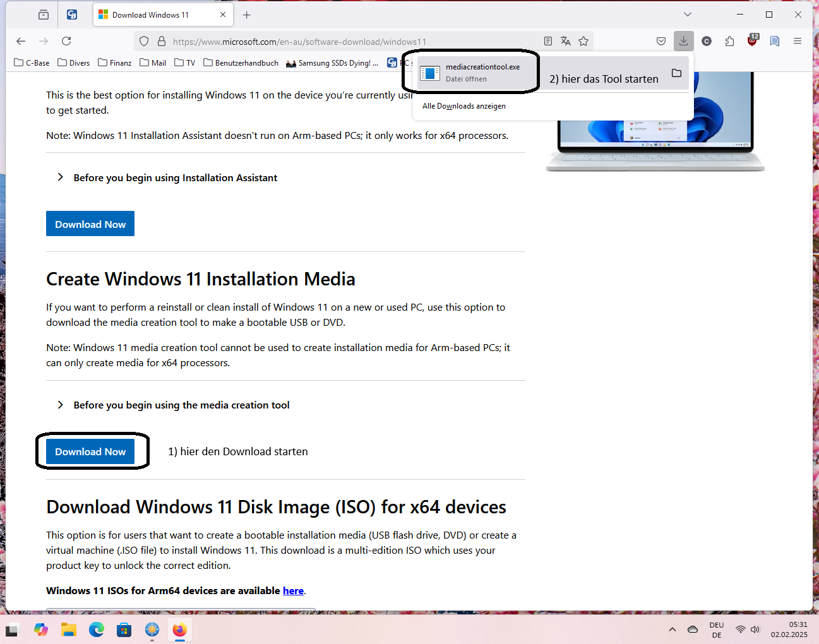
Task: Open the Firefox hamburger application menu
Action: tap(798, 41)
